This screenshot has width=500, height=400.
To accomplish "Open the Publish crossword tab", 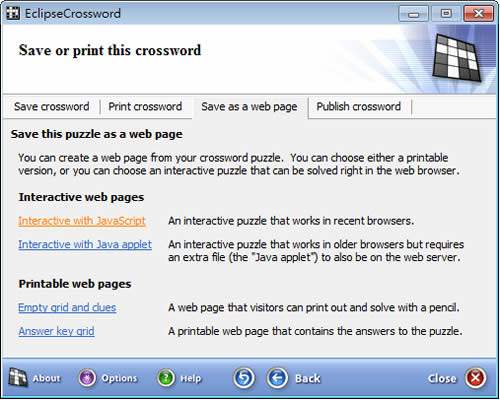I will click(x=359, y=107).
